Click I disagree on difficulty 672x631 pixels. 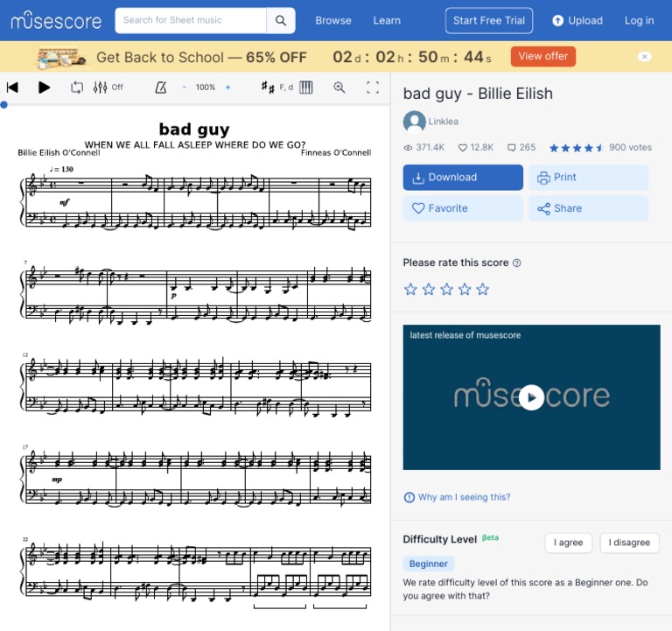[x=629, y=543]
